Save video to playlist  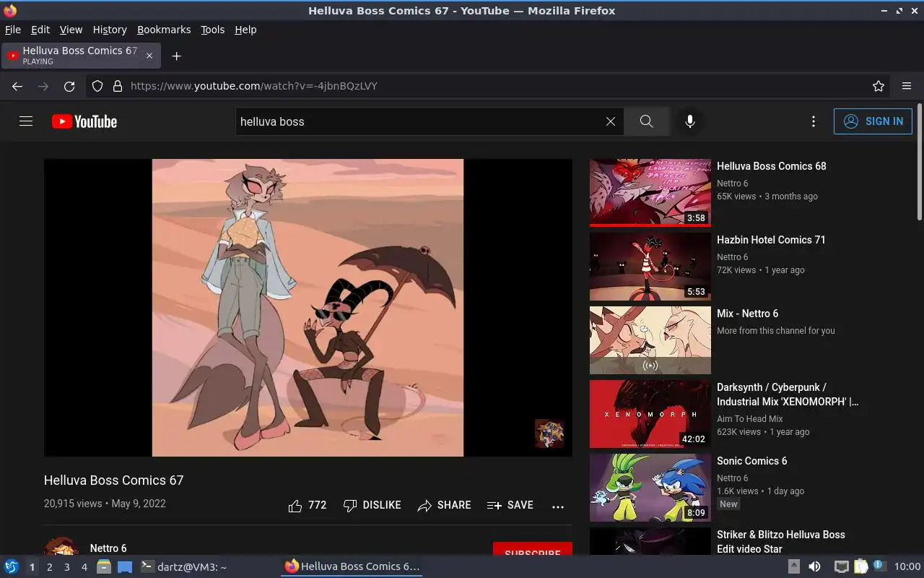pyautogui.click(x=510, y=506)
